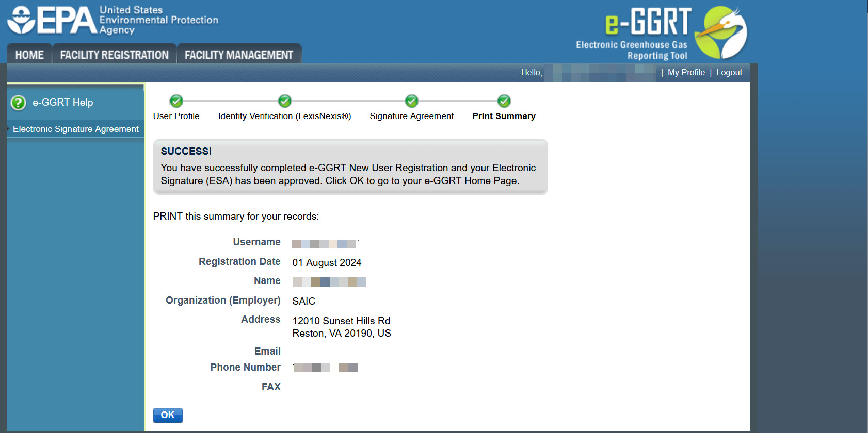868x433 pixels.
Task: Open My Profile link
Action: 686,73
